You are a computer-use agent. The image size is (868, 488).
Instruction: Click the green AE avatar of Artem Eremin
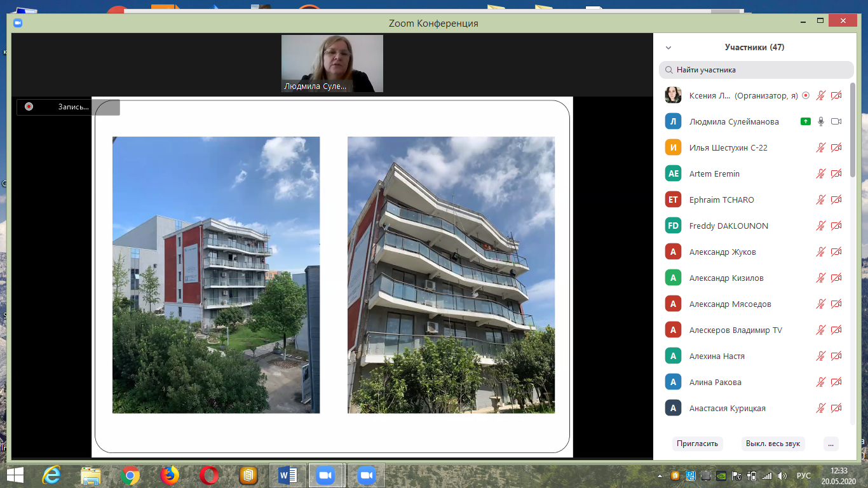[x=674, y=173]
